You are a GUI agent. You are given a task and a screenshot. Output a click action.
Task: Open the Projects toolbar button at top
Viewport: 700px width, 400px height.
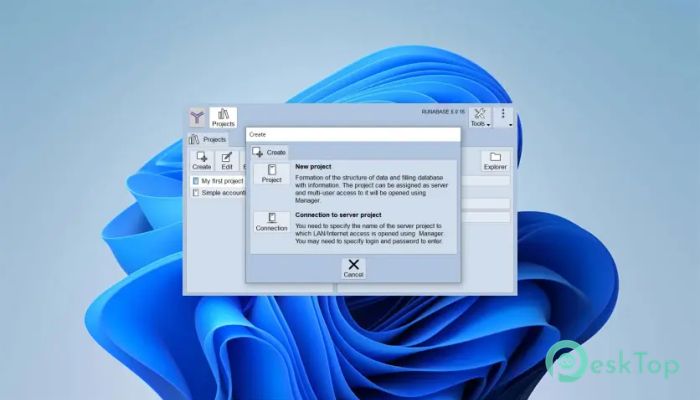click(223, 118)
